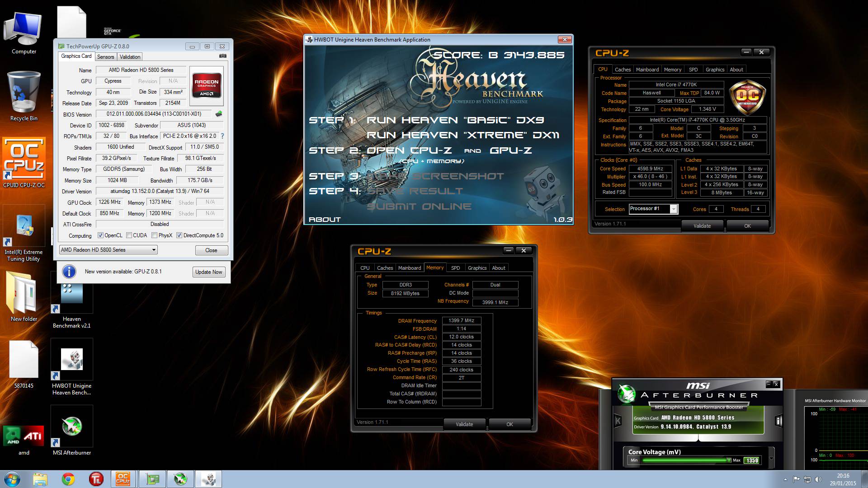Click the BIOS Version field in GPU-Z
The image size is (868, 488).
pos(154,114)
